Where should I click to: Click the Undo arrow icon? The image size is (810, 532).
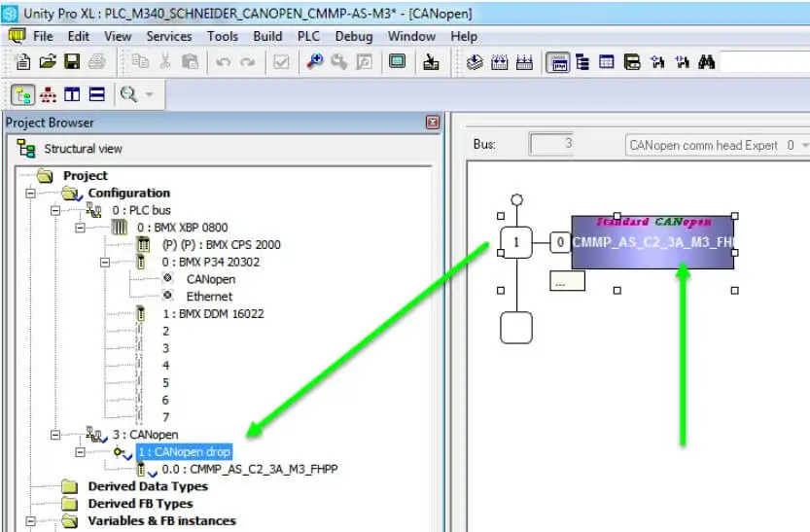click(224, 62)
